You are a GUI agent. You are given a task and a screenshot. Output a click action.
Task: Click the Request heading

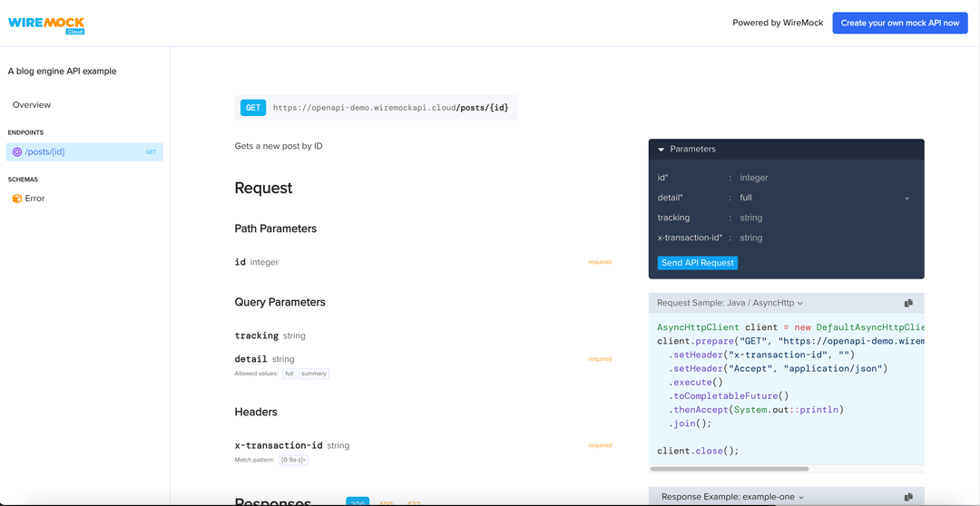click(x=263, y=188)
